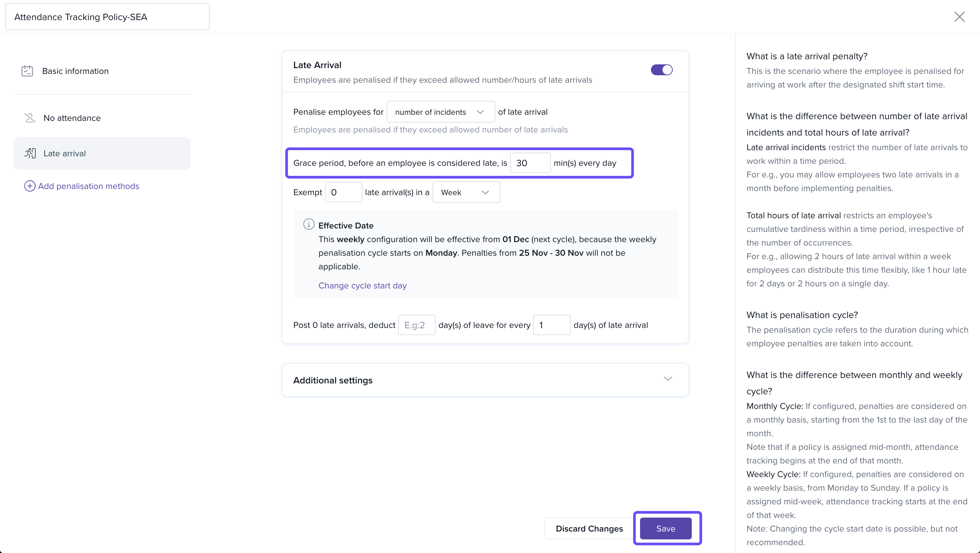Click the Effective Date info icon
This screenshot has height=553, width=980.
pyautogui.click(x=309, y=224)
